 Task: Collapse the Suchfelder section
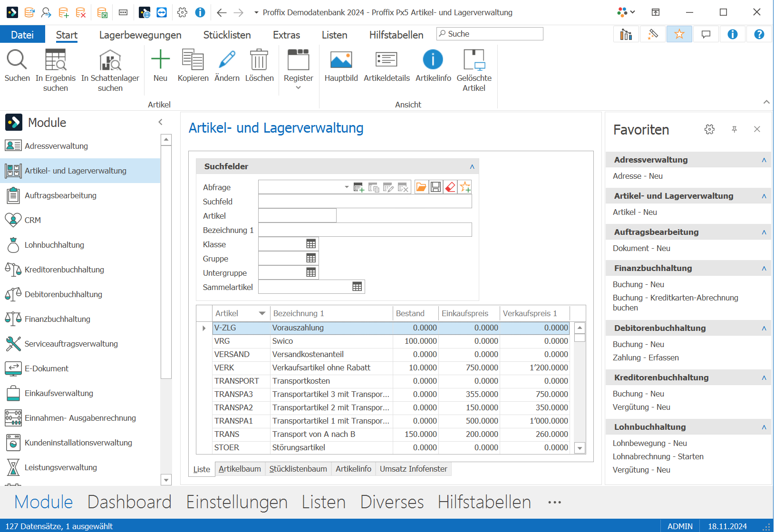pyautogui.click(x=472, y=166)
